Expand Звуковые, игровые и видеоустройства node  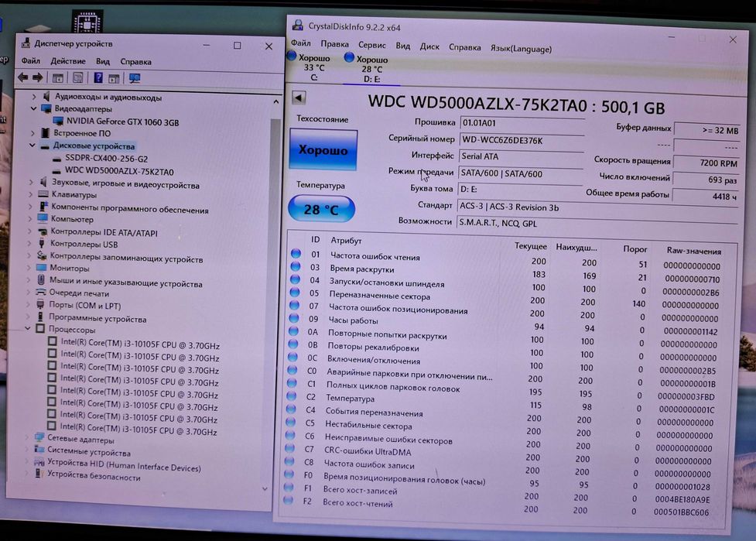[x=31, y=182]
